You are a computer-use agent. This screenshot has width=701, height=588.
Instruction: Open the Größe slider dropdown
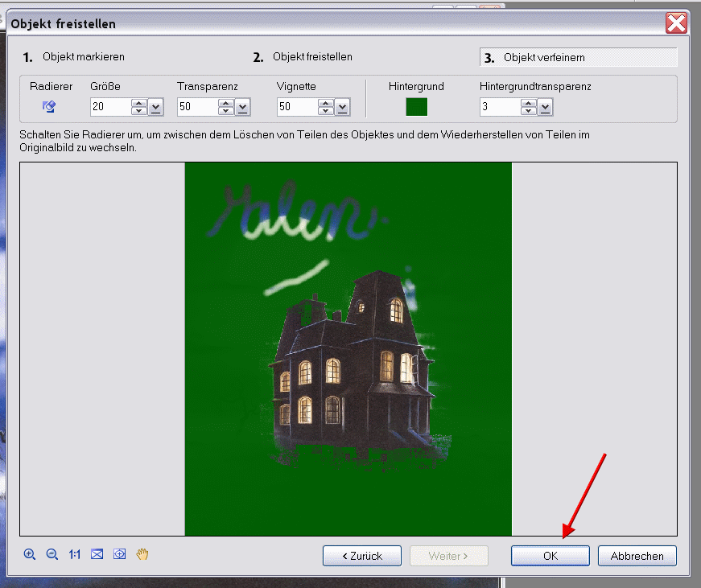[155, 107]
